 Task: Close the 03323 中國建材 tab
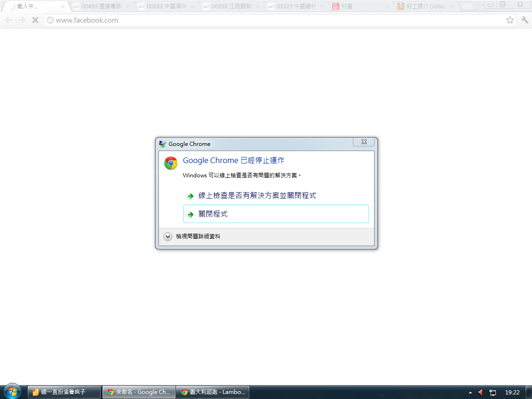pos(322,6)
